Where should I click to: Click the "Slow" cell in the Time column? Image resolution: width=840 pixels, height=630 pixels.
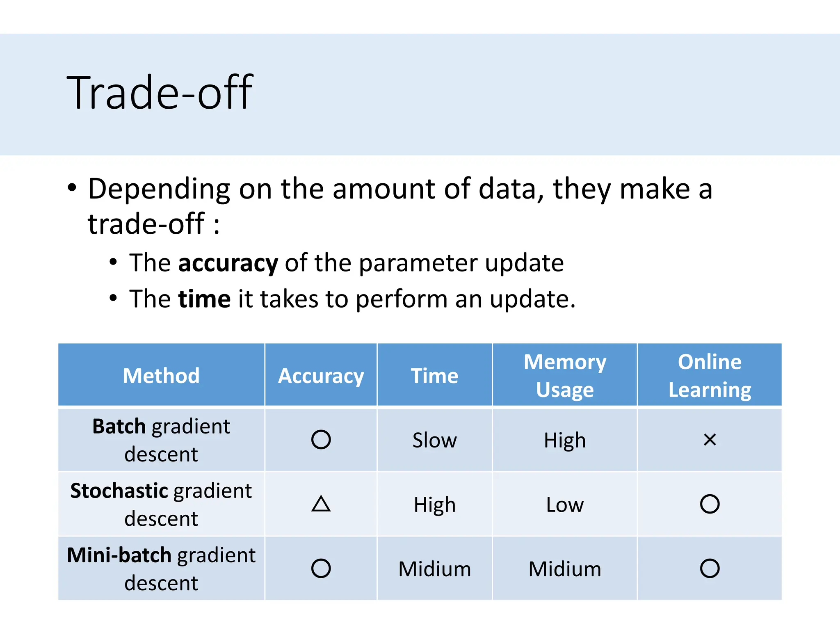click(434, 440)
